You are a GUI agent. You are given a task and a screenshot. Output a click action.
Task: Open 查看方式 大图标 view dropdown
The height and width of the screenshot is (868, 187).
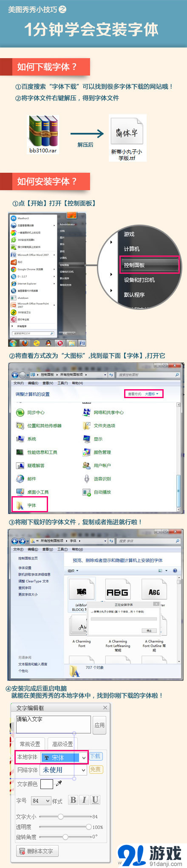[x=144, y=394]
